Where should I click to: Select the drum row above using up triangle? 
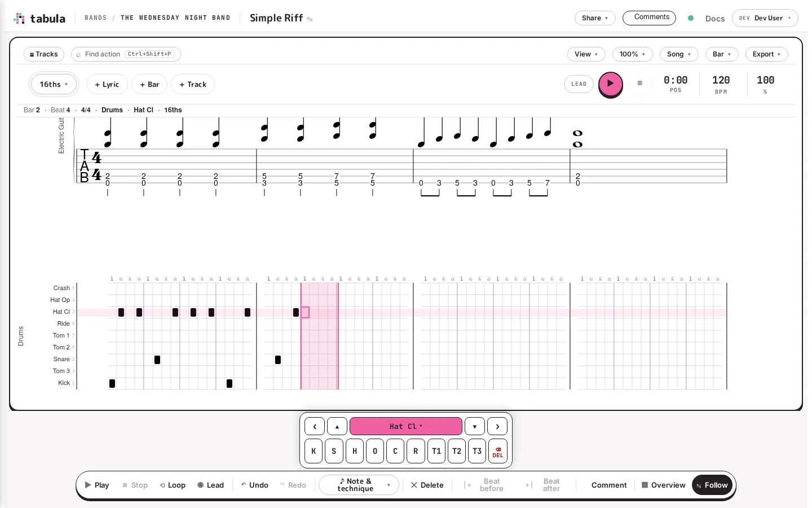pos(337,426)
